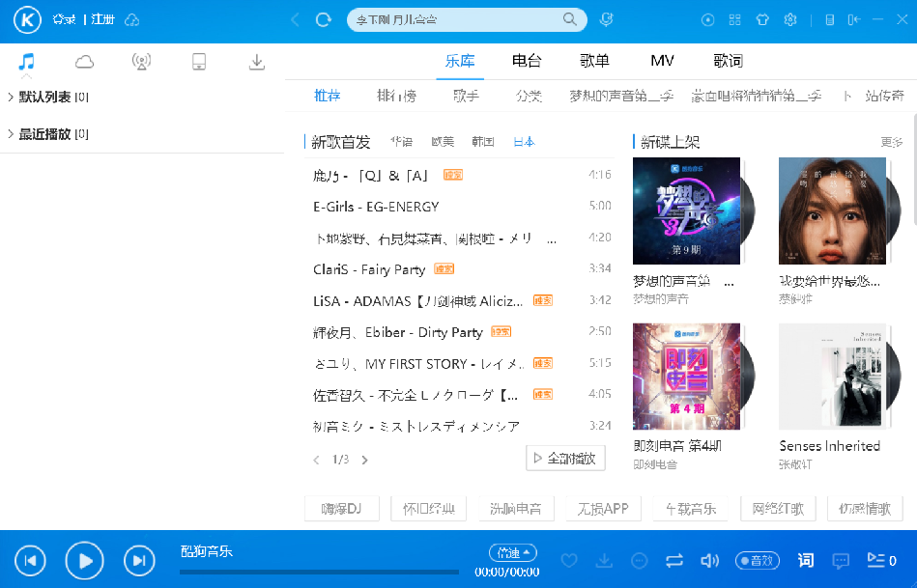The height and width of the screenshot is (588, 917).
Task: Click the KuGou logo icon
Action: click(x=27, y=20)
